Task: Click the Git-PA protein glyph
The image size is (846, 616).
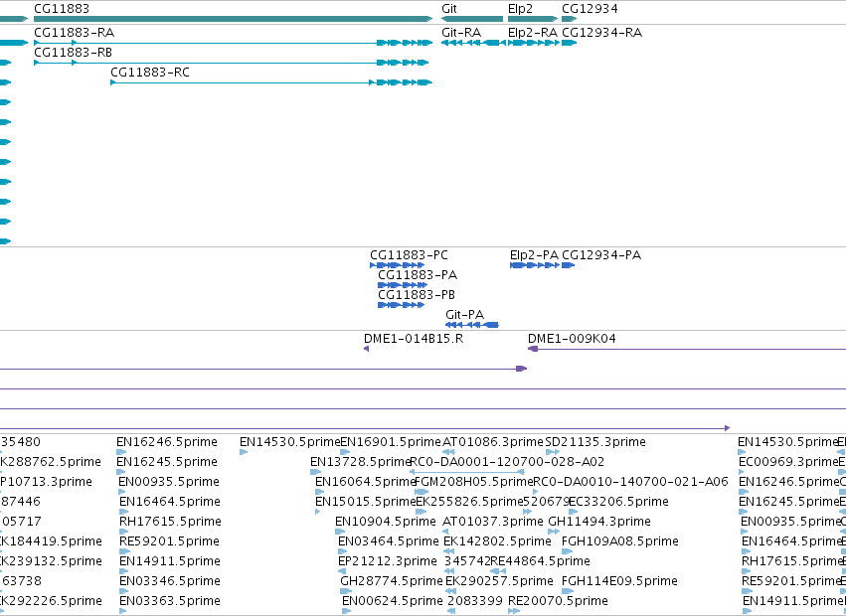Action: (x=472, y=325)
